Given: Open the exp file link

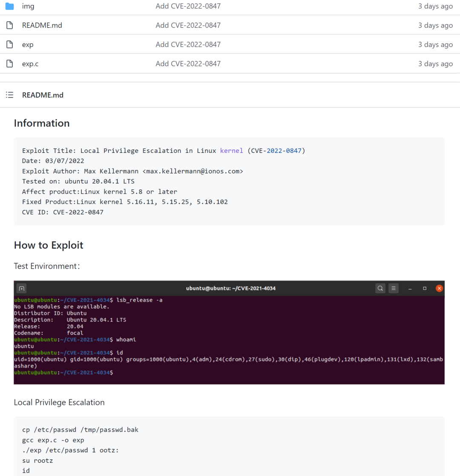Looking at the screenshot, I should [28, 45].
